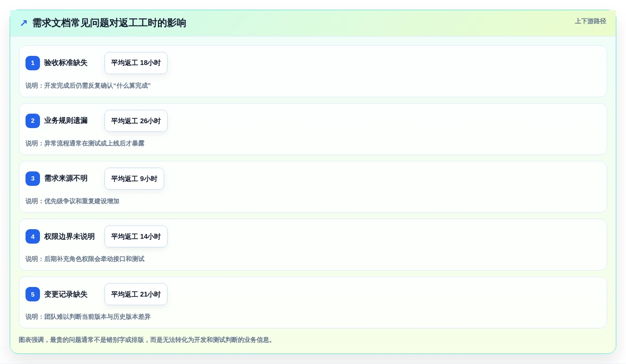Click the number 1 badge for 验收标准缺失

[x=33, y=63]
